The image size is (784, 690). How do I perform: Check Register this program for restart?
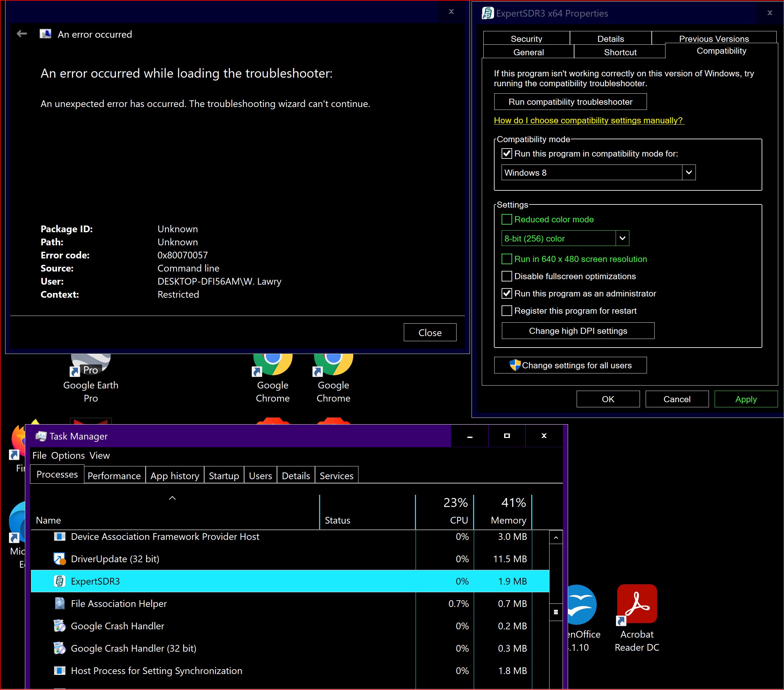[x=506, y=311]
